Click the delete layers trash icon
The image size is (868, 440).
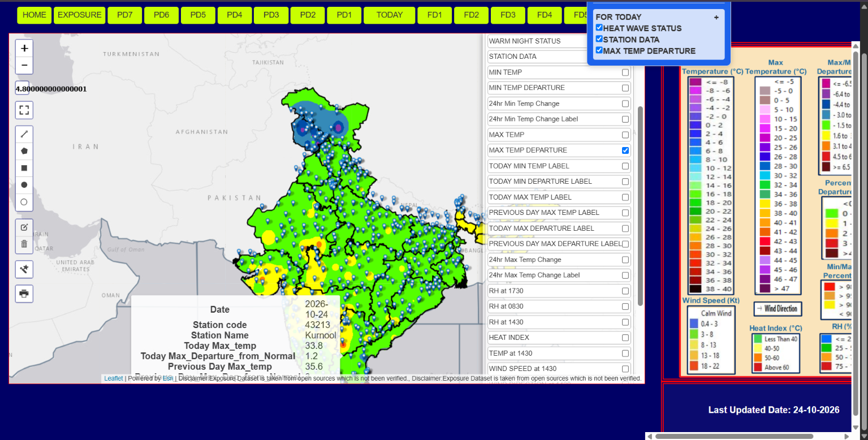[x=24, y=244]
